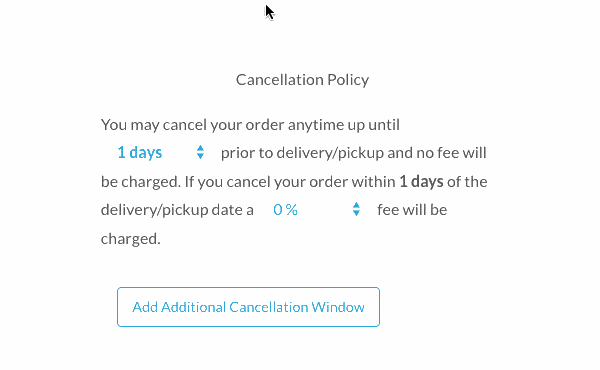The image size is (600, 370).
Task: Click the words 'of the' after bold text
Action: (467, 181)
